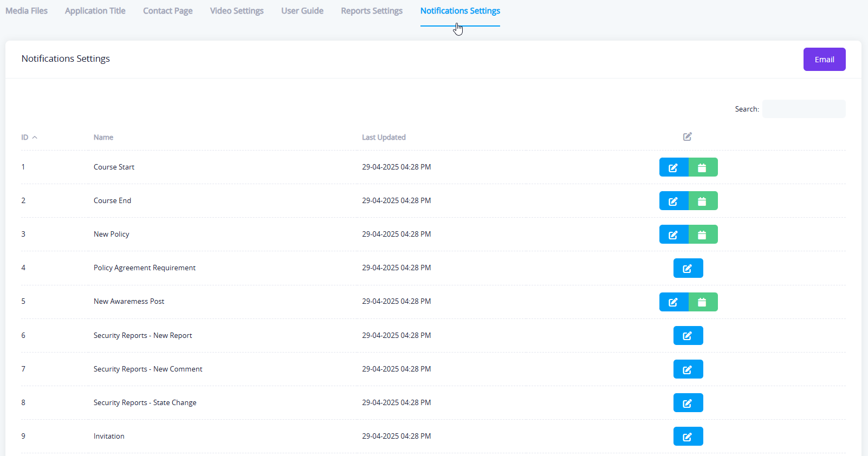Edit Policy Agreement Requirement notification
868x456 pixels.
(x=688, y=268)
